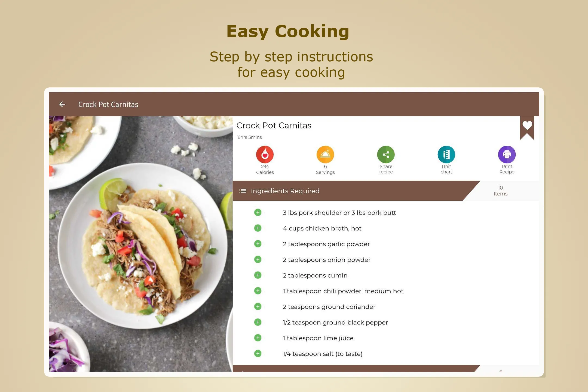The image size is (588, 392).
Task: Click the back arrow to go back
Action: 63,104
